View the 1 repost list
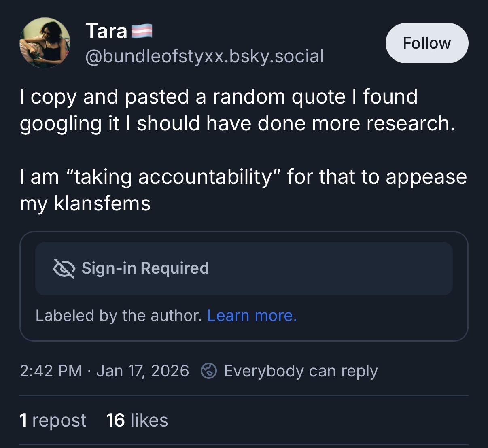Viewport: 488px width, 448px height. (x=53, y=420)
